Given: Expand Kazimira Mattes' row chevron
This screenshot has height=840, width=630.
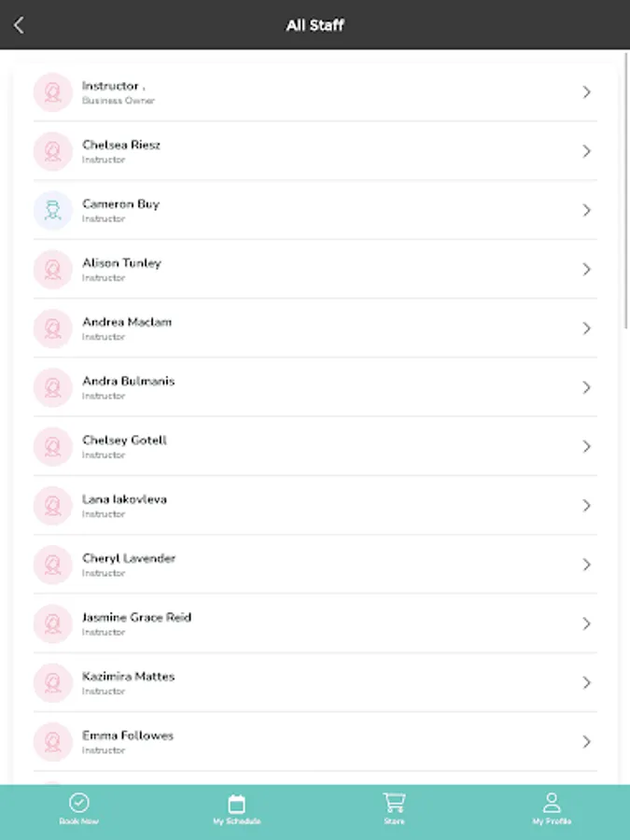Looking at the screenshot, I should pos(586,682).
